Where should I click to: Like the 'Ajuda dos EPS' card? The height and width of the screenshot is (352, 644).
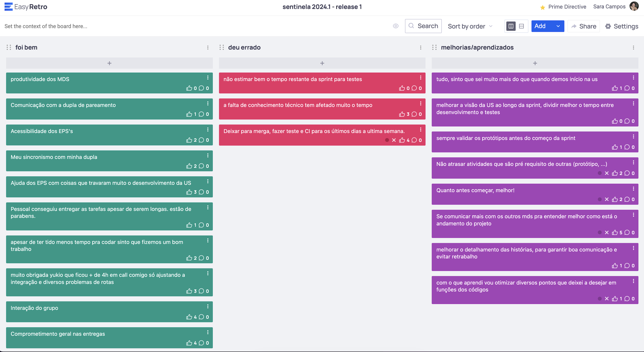[x=189, y=192]
